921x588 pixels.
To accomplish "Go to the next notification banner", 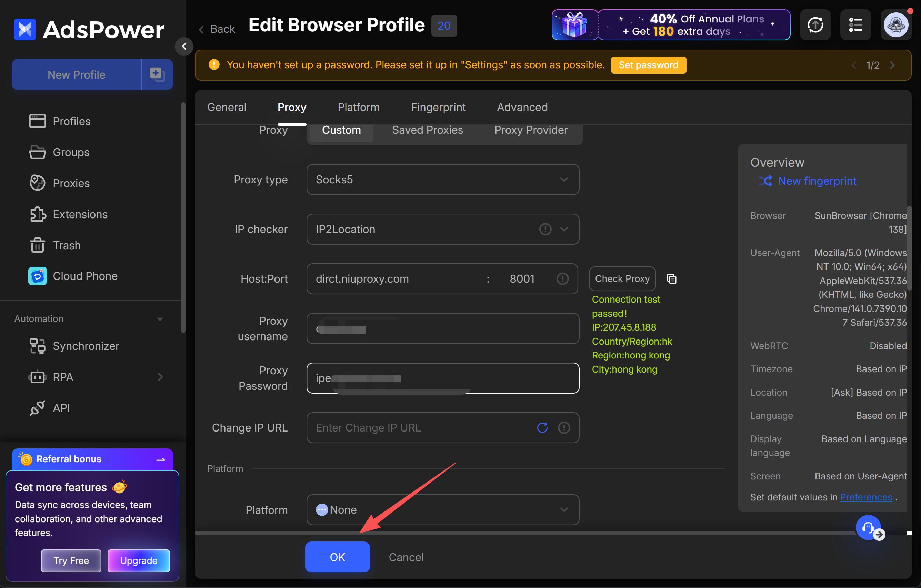I will pos(892,65).
